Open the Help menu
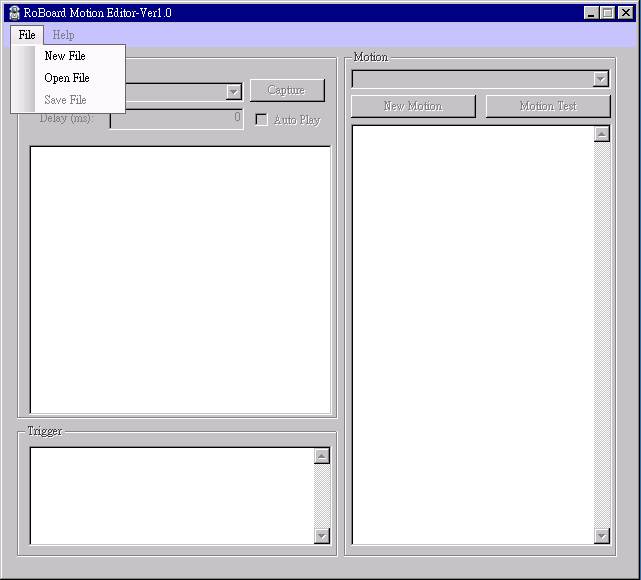 pyautogui.click(x=63, y=35)
